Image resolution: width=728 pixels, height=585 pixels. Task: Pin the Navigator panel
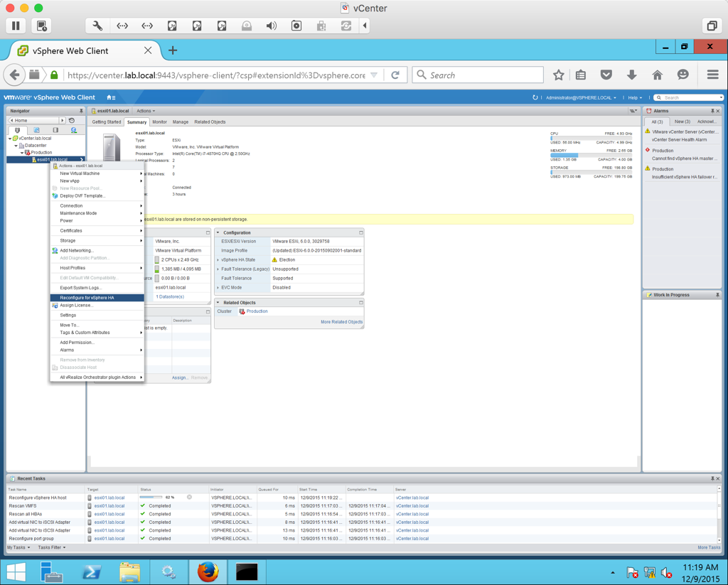pos(81,111)
